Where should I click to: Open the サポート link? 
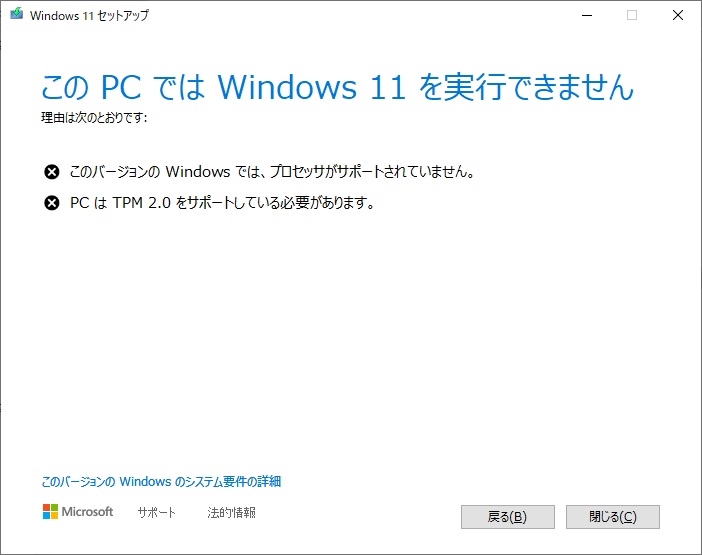[156, 513]
